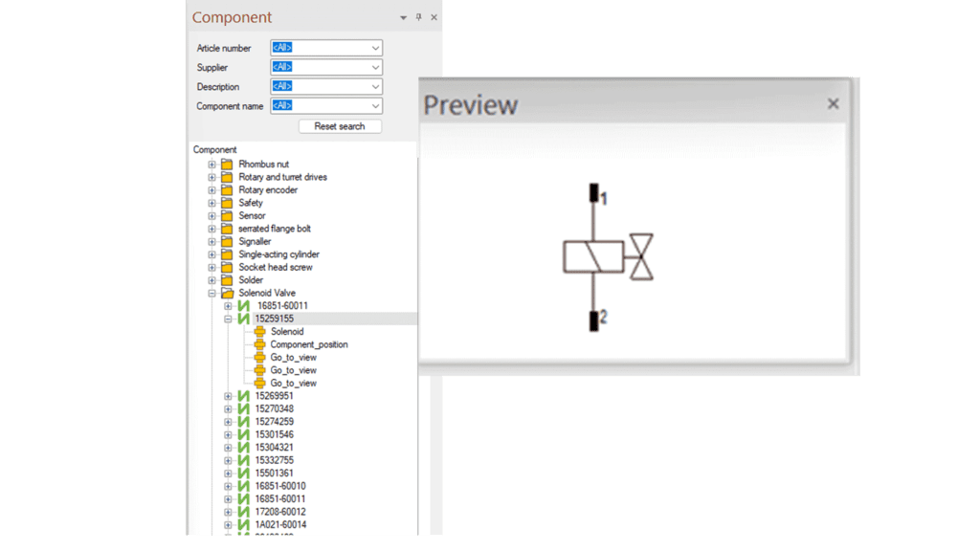The width and height of the screenshot is (980, 551).
Task: Open the Supplier filter dropdown
Action: 375,67
